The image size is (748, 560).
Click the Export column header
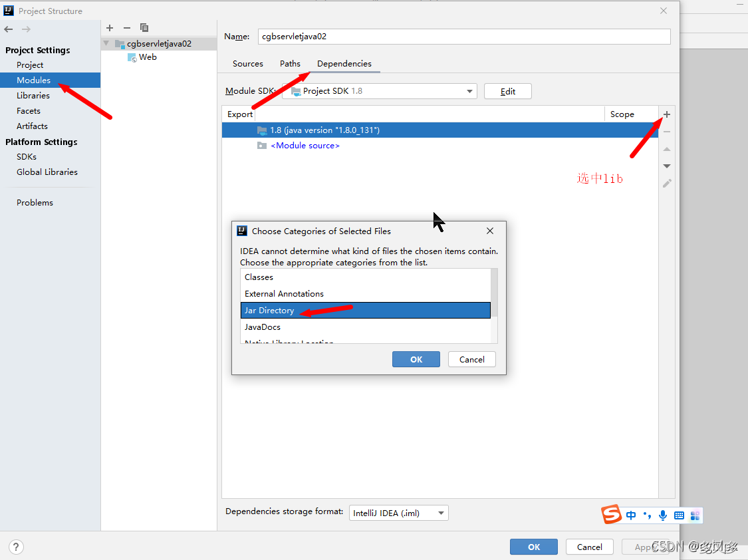pyautogui.click(x=239, y=114)
